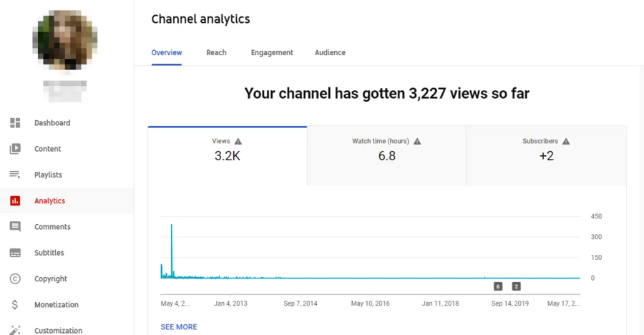Click the Dashboard grid icon
Viewport: 644px width, 335px height.
pos(15,123)
